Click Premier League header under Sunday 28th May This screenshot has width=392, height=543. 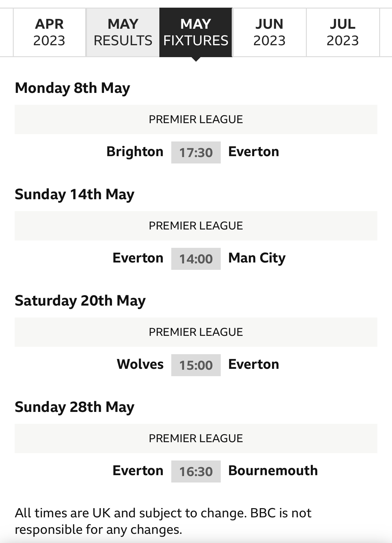click(x=196, y=438)
